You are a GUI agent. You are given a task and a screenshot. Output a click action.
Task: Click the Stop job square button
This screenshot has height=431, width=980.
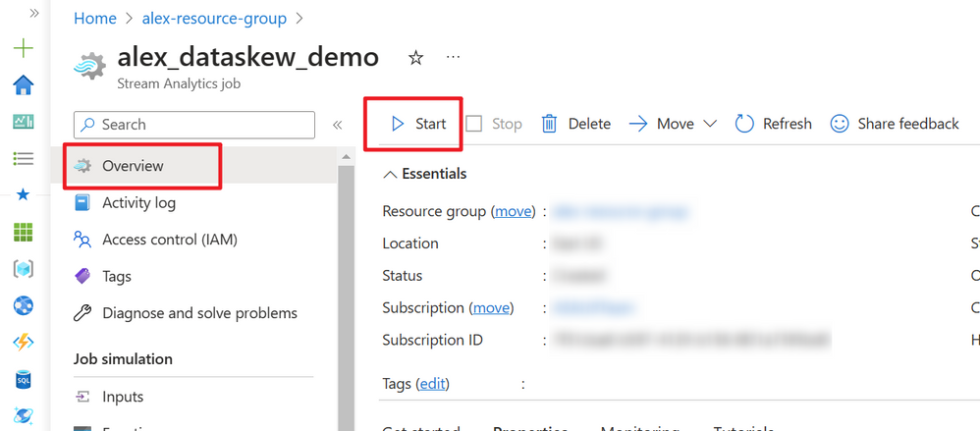[x=494, y=124]
